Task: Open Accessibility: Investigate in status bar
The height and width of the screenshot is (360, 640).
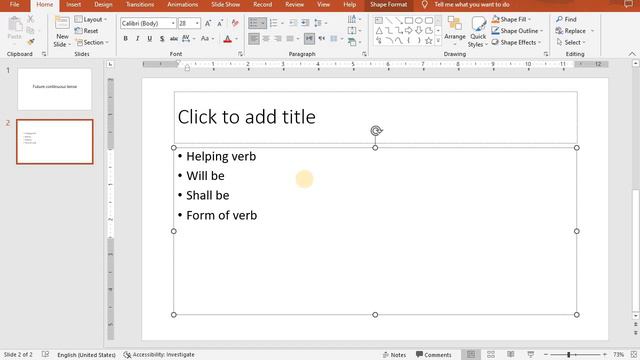Action: pyautogui.click(x=159, y=355)
